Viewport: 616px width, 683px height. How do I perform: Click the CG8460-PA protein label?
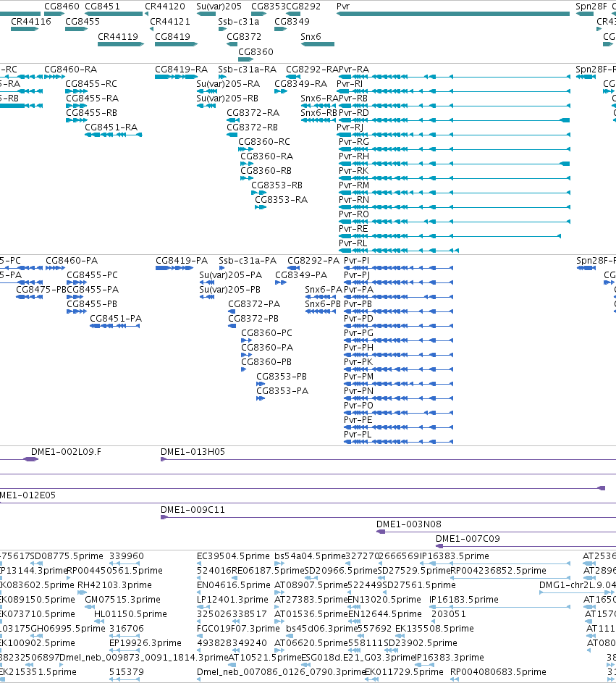72,261
